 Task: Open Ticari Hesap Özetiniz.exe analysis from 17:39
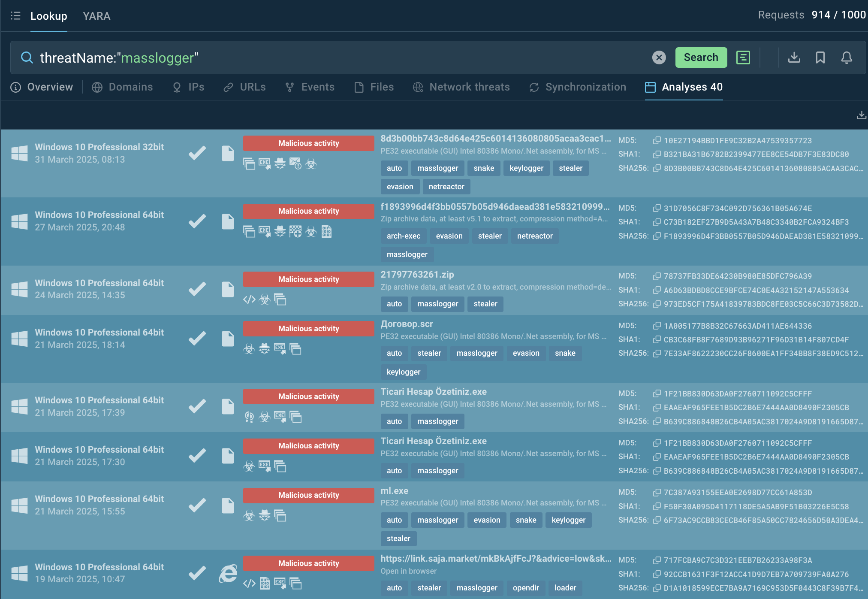[434, 392]
